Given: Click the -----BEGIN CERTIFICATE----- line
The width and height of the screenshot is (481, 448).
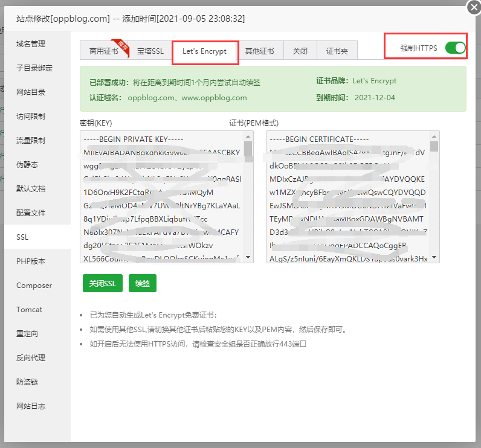Looking at the screenshot, I should pos(319,139).
